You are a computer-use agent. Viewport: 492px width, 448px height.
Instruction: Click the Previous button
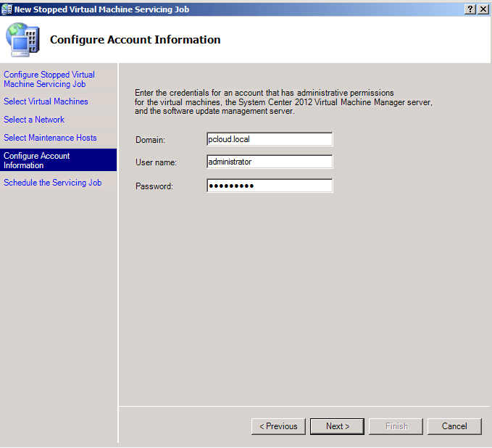tap(278, 426)
